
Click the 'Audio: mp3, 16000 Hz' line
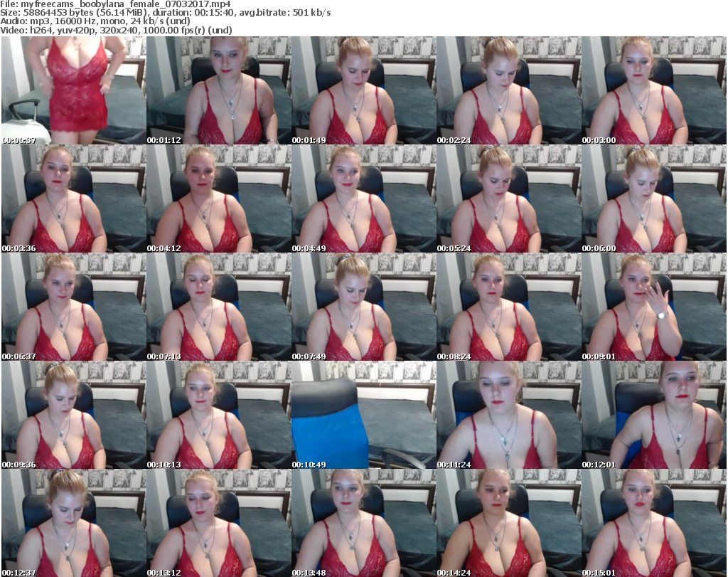[x=95, y=21]
